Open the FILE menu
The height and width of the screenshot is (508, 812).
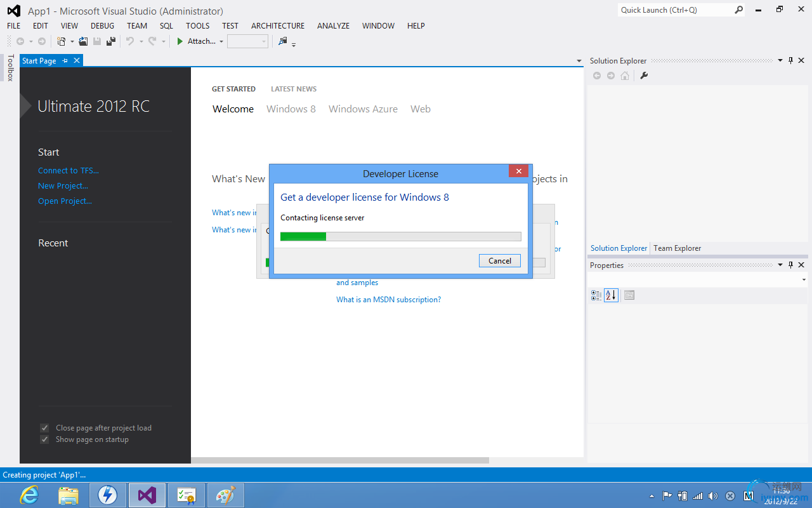coord(14,26)
